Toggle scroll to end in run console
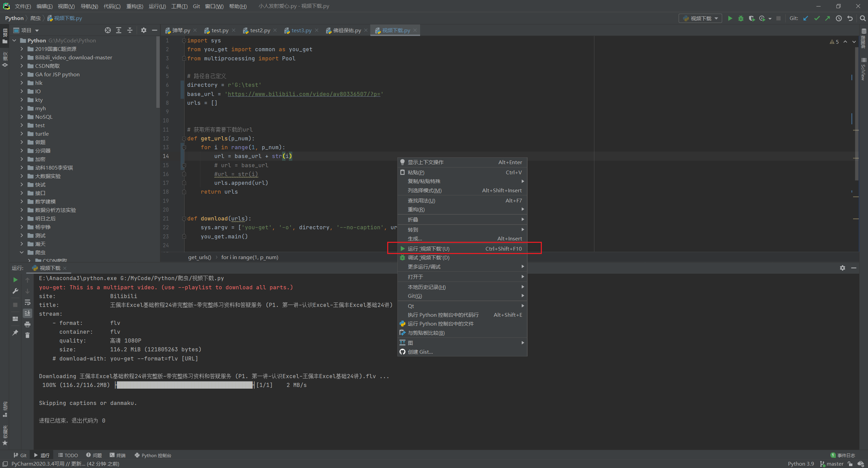Image resolution: width=868 pixels, height=468 pixels. (27, 313)
